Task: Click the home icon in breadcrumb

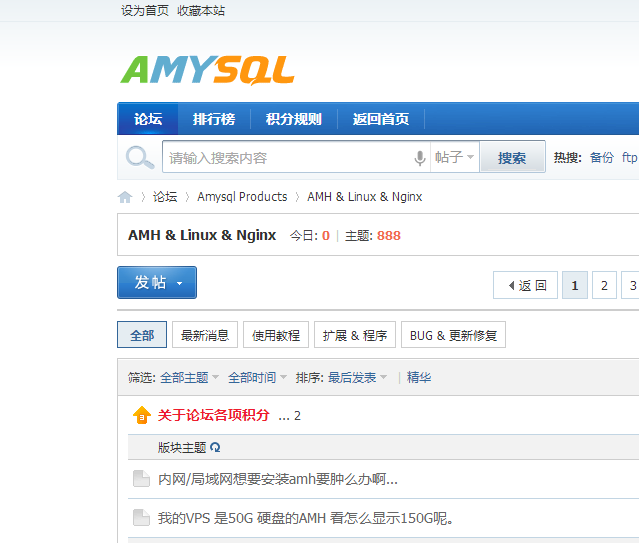Action: pyautogui.click(x=125, y=197)
